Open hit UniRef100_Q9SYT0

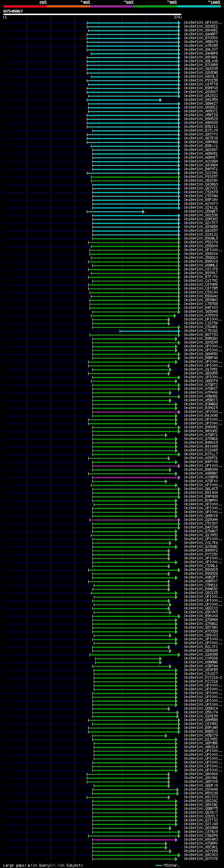(x=201, y=134)
